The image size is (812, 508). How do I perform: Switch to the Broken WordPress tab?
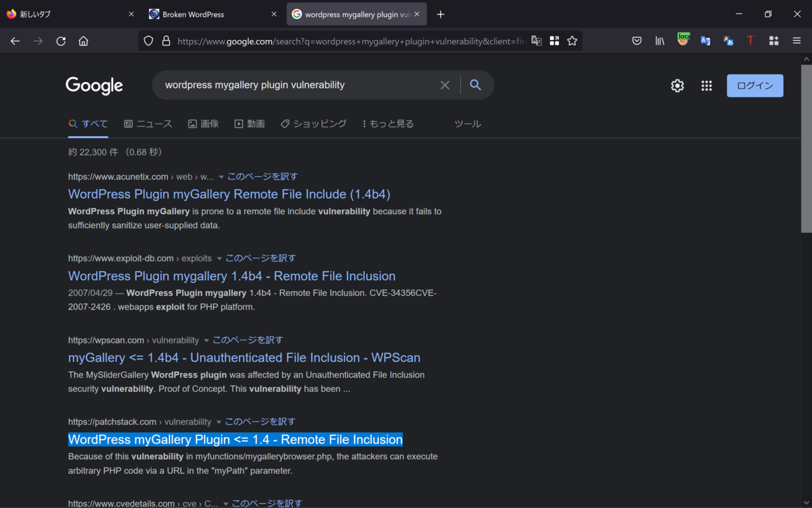point(212,14)
